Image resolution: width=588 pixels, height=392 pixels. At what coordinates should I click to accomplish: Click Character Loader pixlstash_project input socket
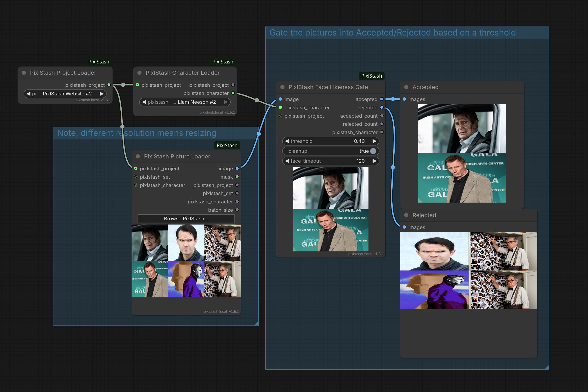pos(137,85)
